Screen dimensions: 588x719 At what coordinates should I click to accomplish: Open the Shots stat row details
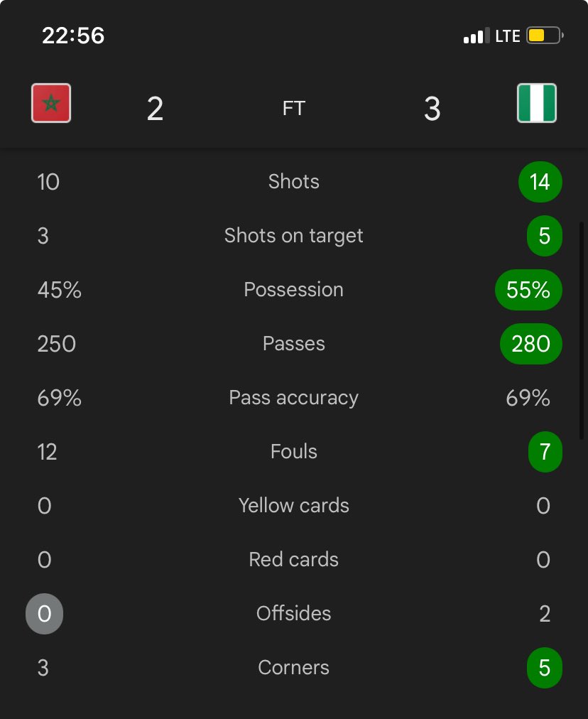pyautogui.click(x=293, y=182)
